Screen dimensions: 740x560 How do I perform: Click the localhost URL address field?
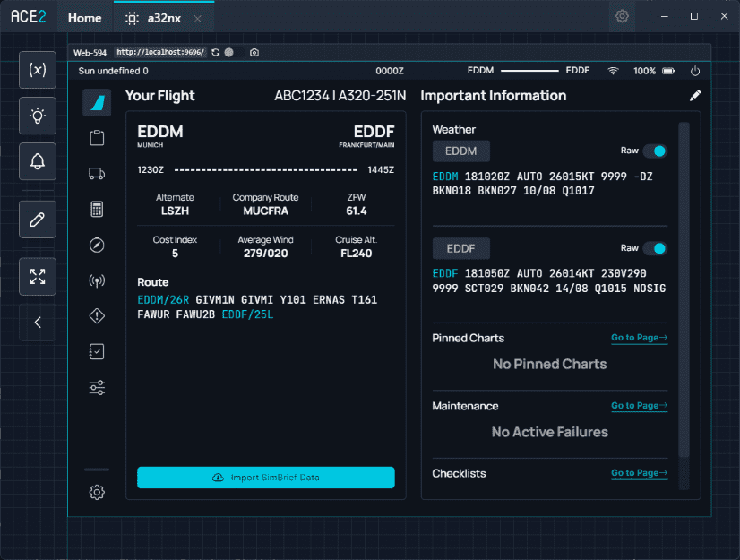[159, 53]
